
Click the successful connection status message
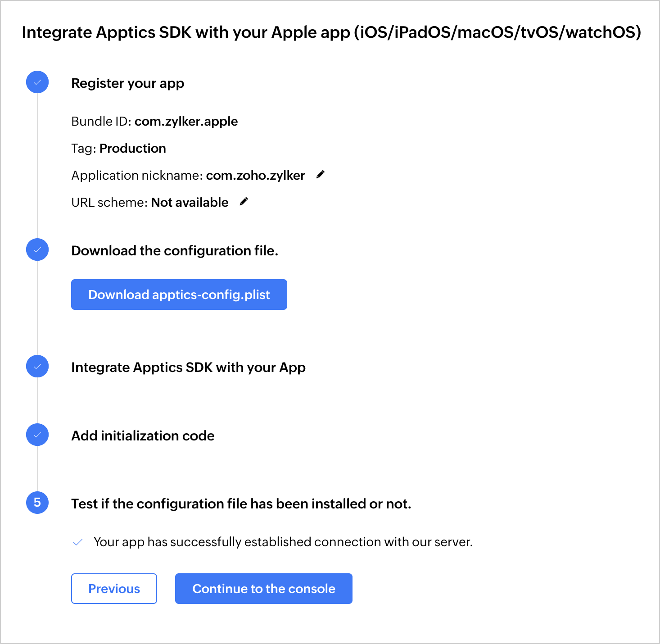[283, 542]
